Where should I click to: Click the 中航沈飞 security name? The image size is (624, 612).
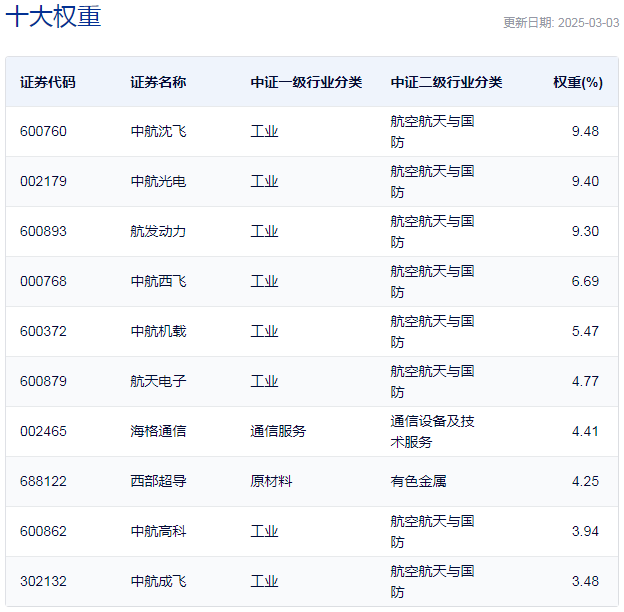(x=158, y=131)
